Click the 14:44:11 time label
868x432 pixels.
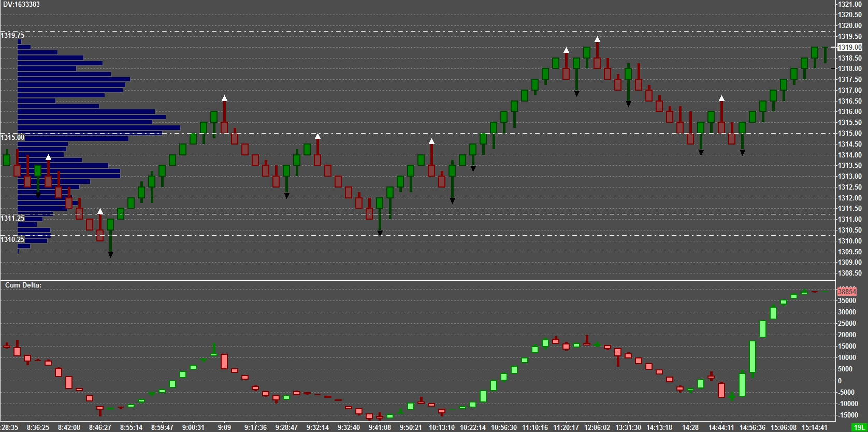pyautogui.click(x=721, y=427)
